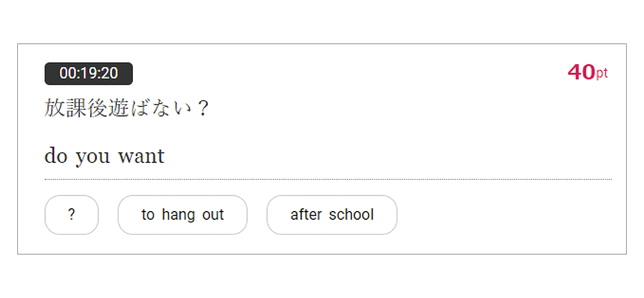The width and height of the screenshot is (644, 298).
Task: Choose the "to hang out" phrase chip
Action: 182,215
